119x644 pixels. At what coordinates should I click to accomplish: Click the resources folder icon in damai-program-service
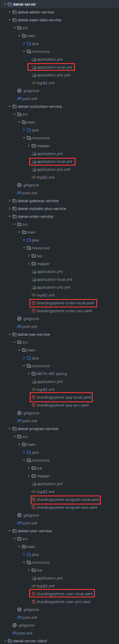coord(29,460)
